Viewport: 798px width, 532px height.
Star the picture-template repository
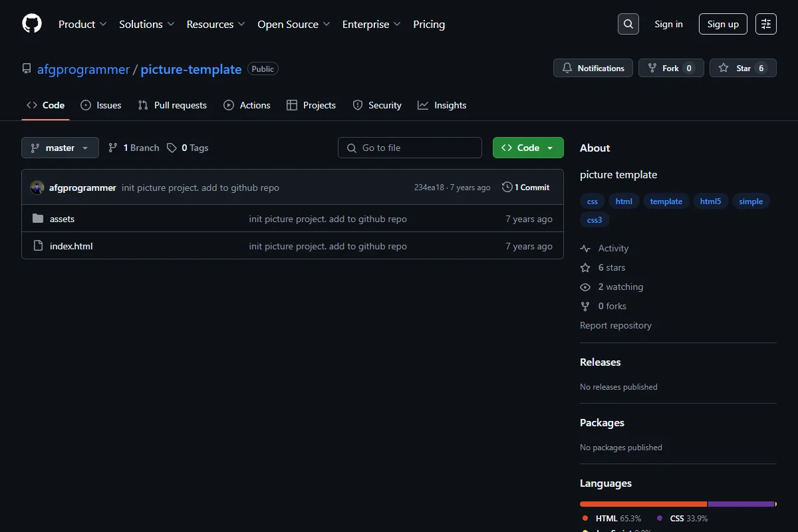(x=743, y=68)
